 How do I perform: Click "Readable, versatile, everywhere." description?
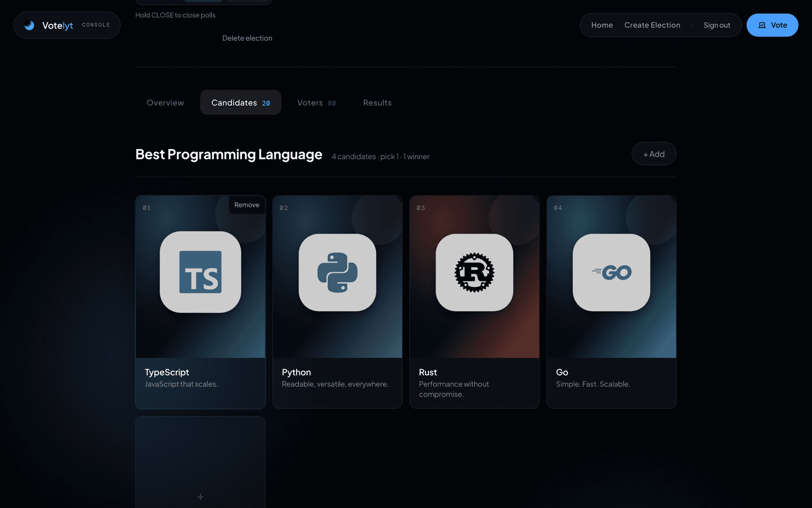click(x=335, y=384)
